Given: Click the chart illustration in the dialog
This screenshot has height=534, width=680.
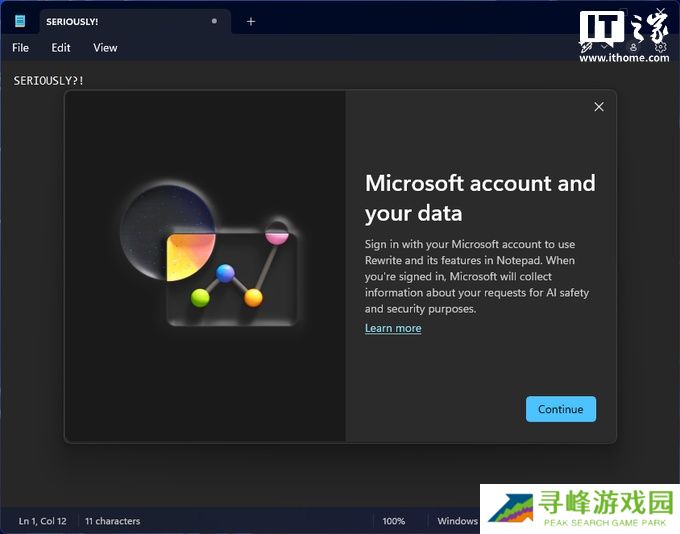Looking at the screenshot, I should tap(209, 252).
